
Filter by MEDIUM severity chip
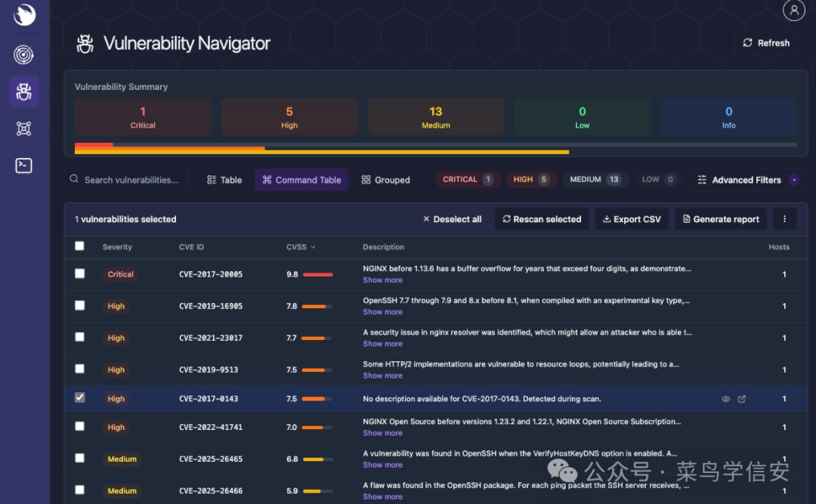click(595, 179)
